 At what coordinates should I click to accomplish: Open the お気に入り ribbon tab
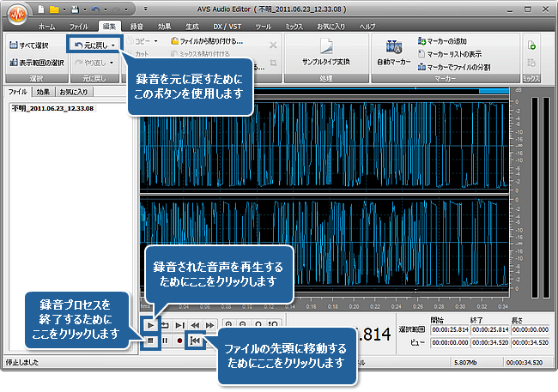(331, 27)
